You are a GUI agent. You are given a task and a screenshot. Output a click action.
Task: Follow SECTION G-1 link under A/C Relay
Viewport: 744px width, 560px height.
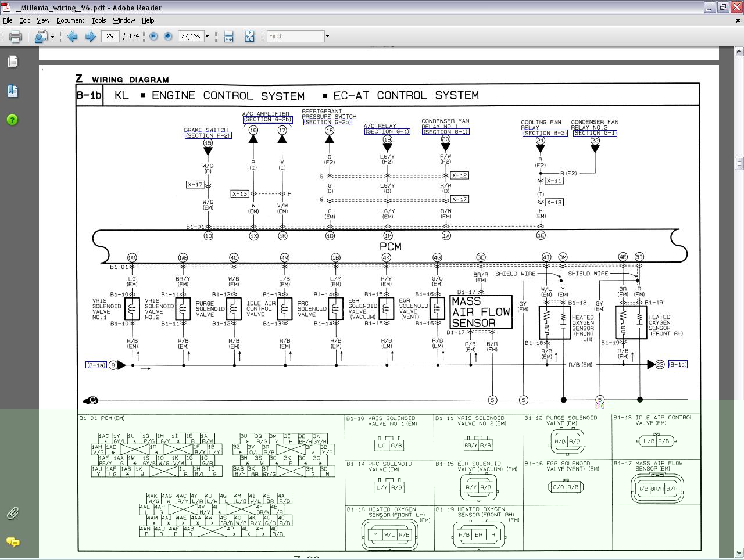(387, 131)
